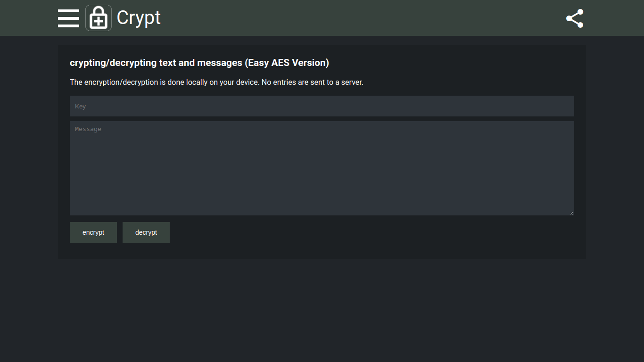Expand the side menu via three-line icon
644x362 pixels.
click(x=68, y=18)
